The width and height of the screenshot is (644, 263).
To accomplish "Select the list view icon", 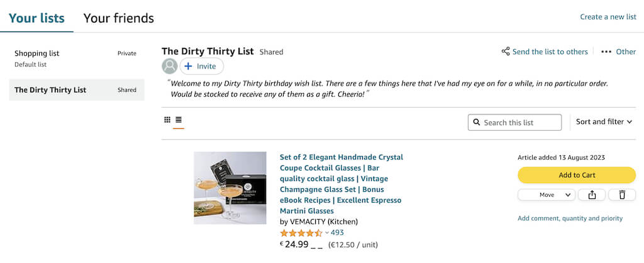I will tap(179, 120).
